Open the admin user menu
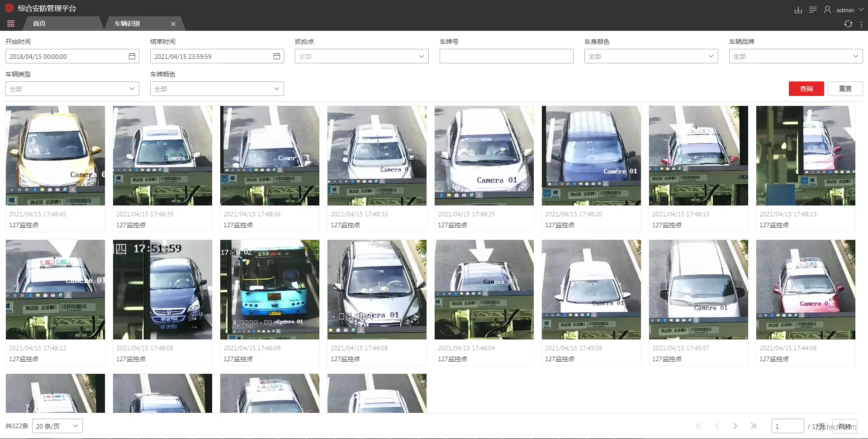The image size is (868, 439). (844, 10)
